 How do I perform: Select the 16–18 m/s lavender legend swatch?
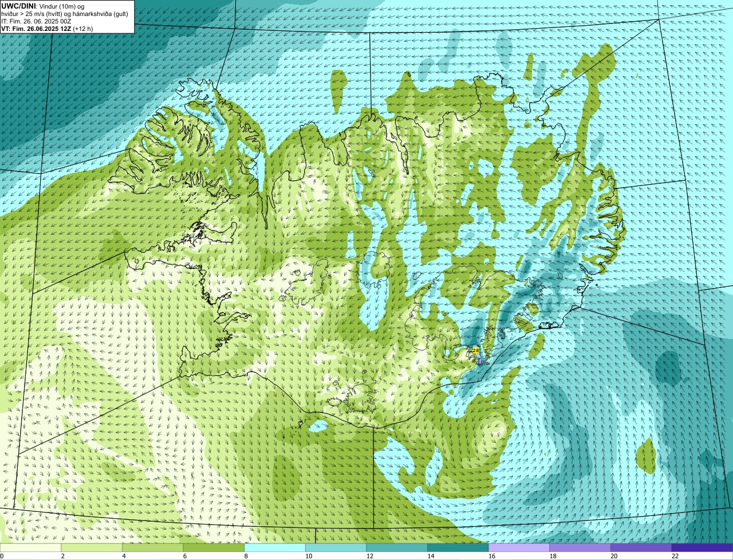click(x=519, y=547)
